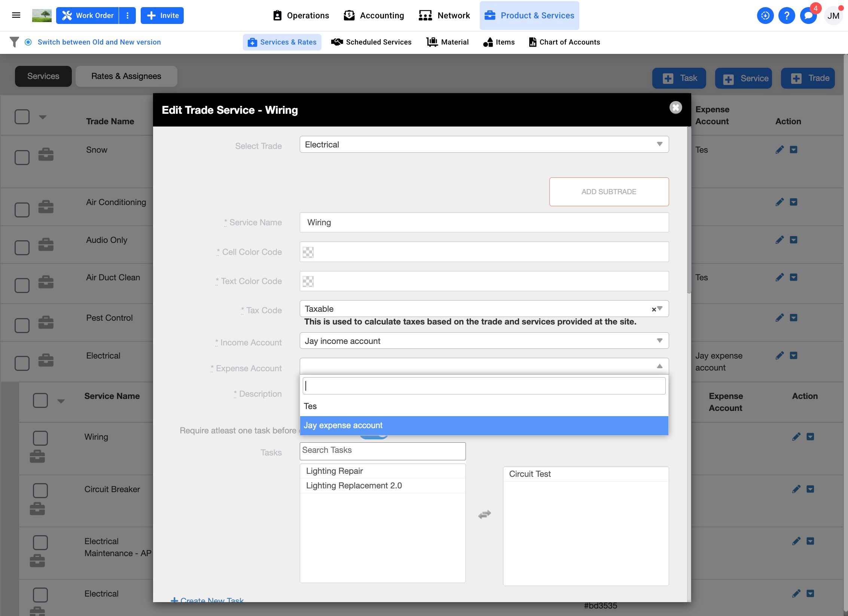Open the Income Account dropdown
The image size is (848, 616).
(x=484, y=341)
